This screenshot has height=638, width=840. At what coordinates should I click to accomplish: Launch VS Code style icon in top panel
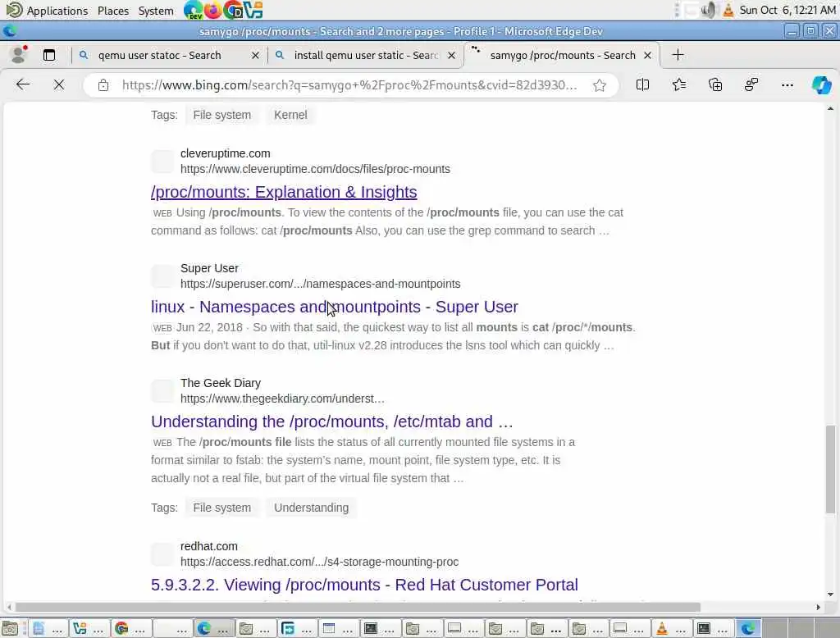[253, 10]
